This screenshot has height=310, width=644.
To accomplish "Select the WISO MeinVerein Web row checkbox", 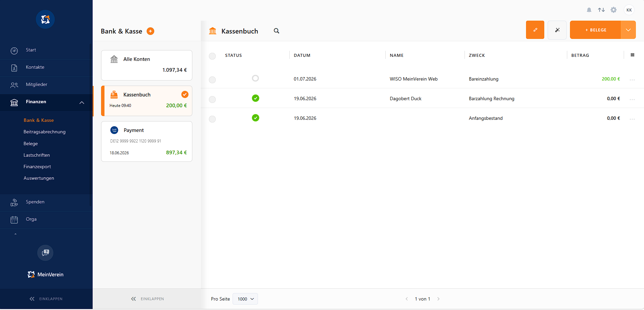I will click(212, 80).
